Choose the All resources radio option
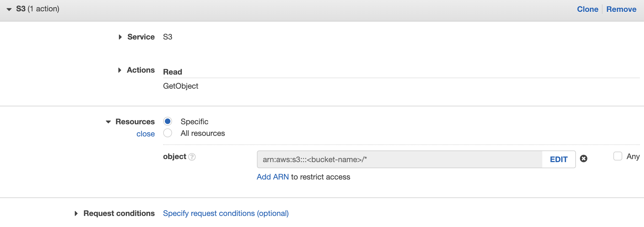The height and width of the screenshot is (227, 644). pos(168,133)
